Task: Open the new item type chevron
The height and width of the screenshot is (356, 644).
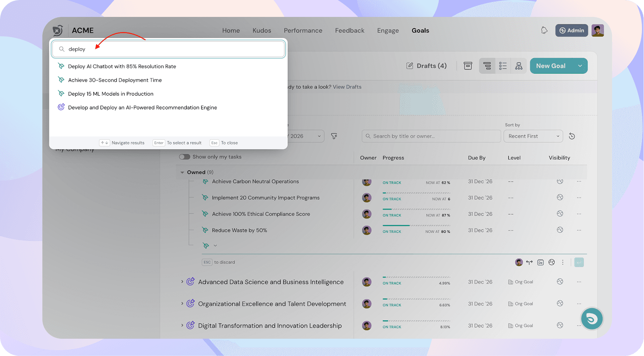Action: [215, 245]
